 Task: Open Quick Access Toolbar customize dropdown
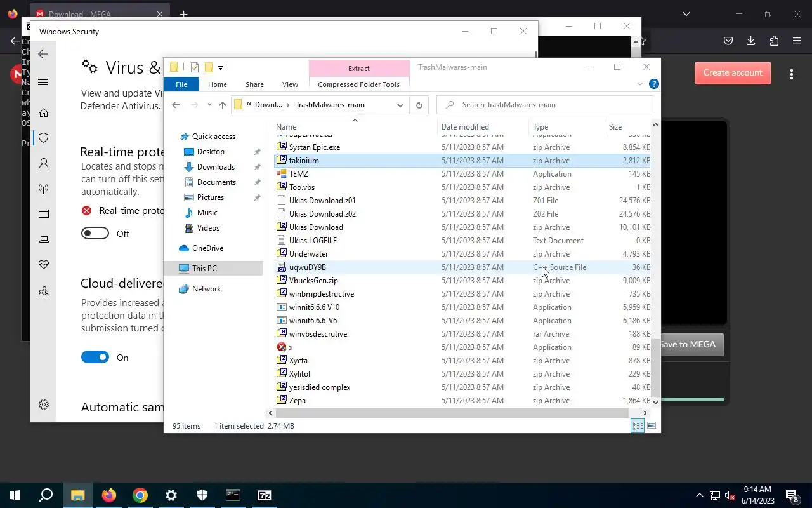tap(220, 67)
